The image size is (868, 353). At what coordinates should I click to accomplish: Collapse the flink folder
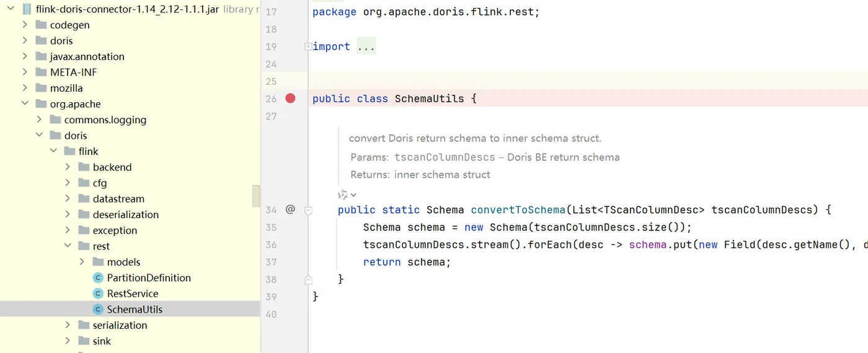point(53,151)
